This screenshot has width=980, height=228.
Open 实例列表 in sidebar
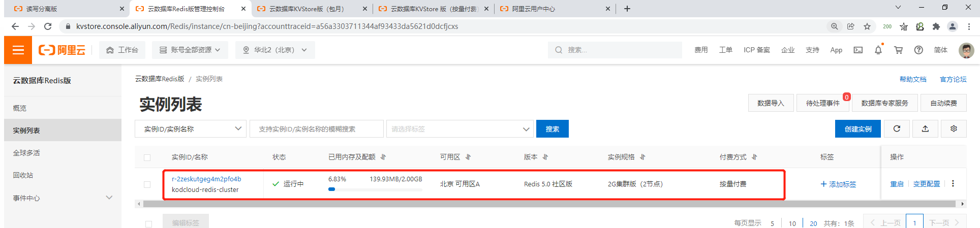pyautogui.click(x=63, y=131)
